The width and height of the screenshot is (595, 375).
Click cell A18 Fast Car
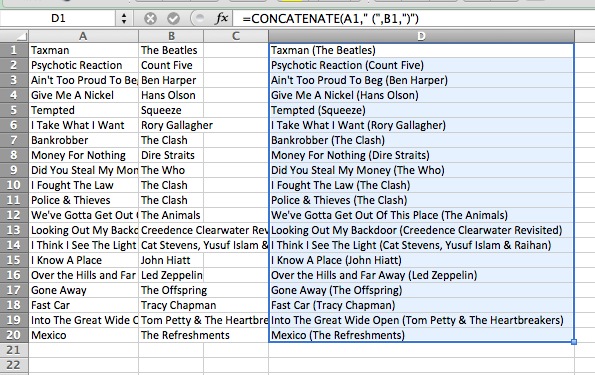[x=83, y=305]
